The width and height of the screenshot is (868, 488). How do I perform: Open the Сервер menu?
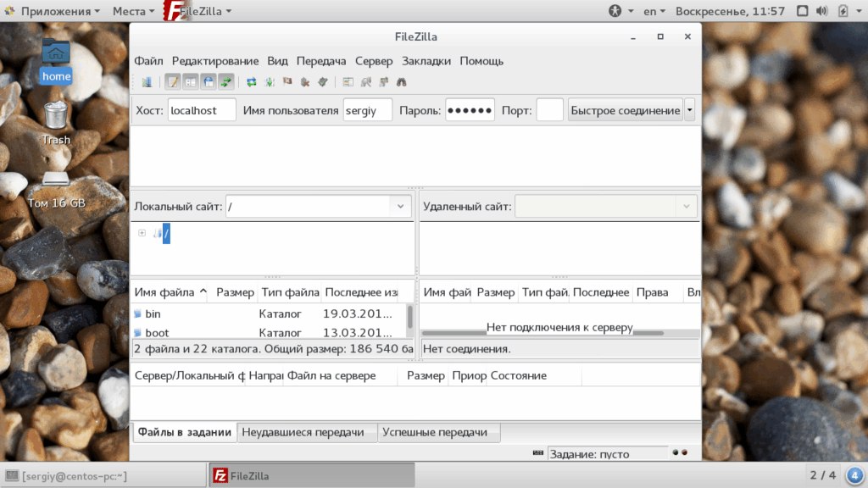374,61
